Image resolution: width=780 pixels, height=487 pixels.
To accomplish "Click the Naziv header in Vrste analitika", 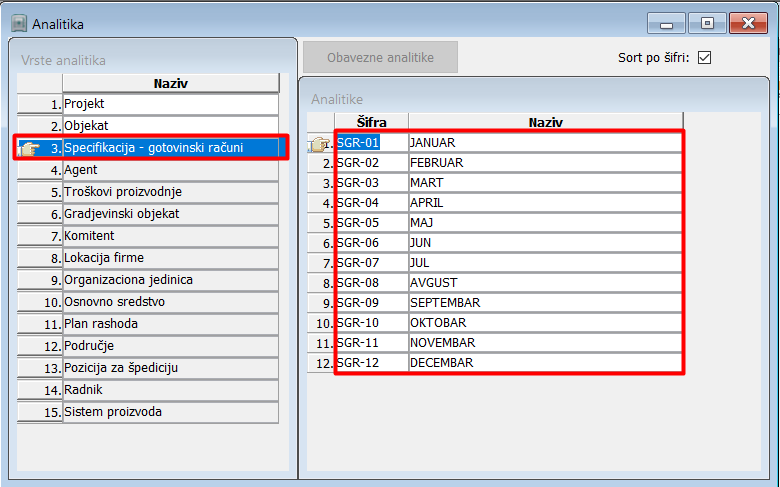I will tap(171, 83).
